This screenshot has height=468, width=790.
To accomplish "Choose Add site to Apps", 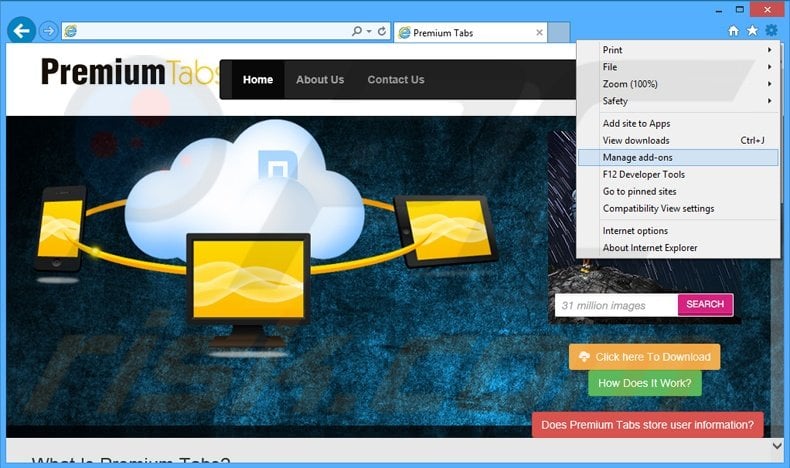I will (678, 123).
